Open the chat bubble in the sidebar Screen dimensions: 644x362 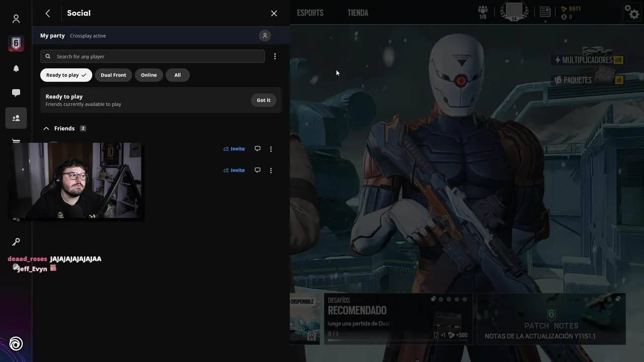pos(16,93)
